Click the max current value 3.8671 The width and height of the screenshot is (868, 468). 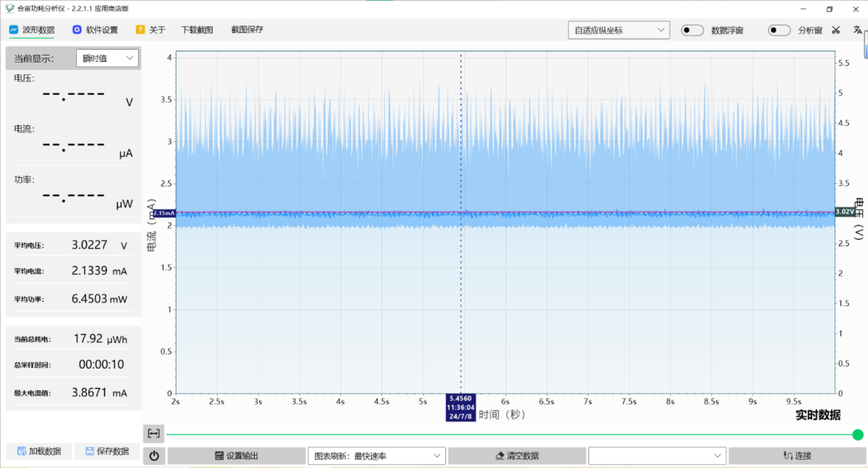[x=89, y=393]
